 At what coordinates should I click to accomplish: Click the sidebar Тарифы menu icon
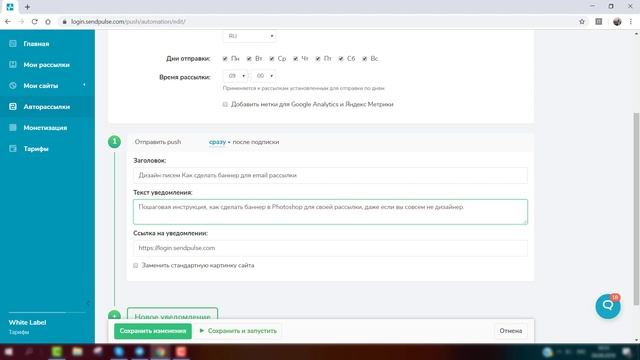pyautogui.click(x=13, y=149)
